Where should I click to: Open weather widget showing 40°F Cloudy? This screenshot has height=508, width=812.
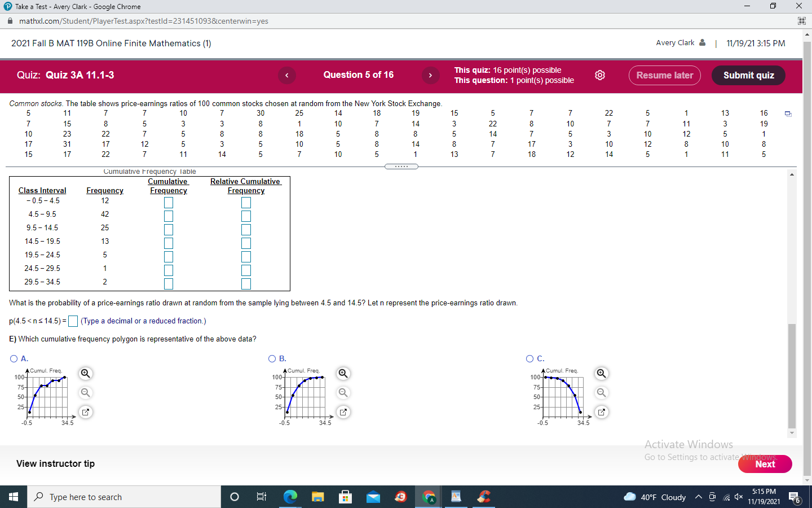[x=655, y=497]
